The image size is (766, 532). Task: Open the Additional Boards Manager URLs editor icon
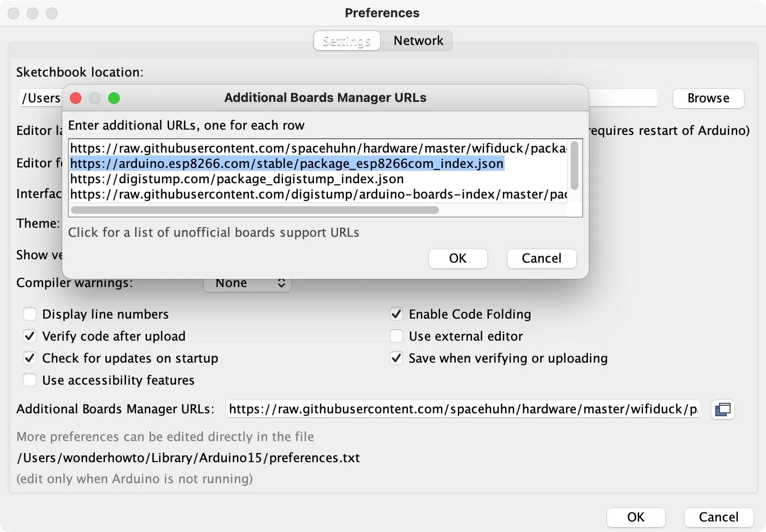(722, 410)
